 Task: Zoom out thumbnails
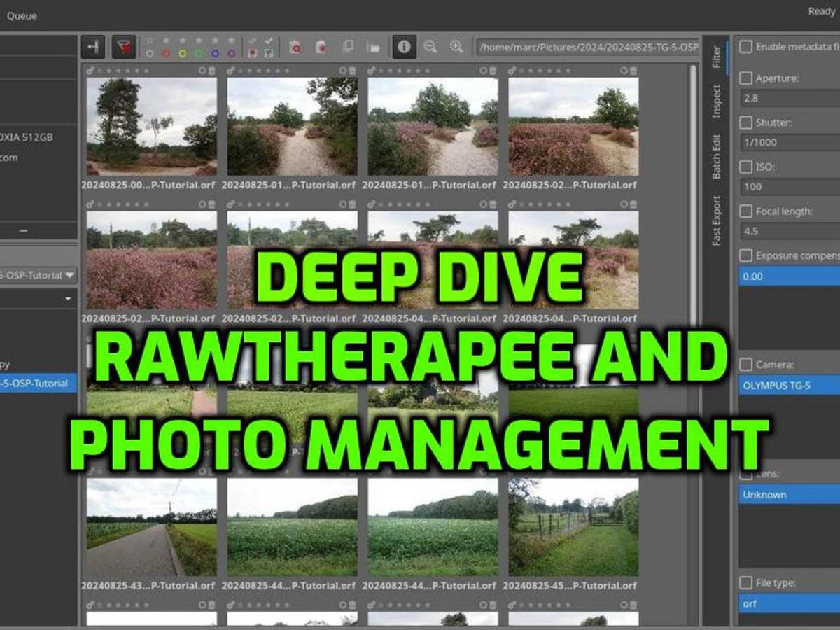[x=430, y=47]
